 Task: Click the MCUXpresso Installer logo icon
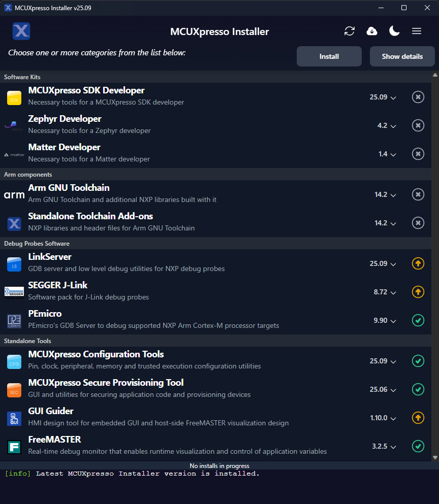(21, 31)
